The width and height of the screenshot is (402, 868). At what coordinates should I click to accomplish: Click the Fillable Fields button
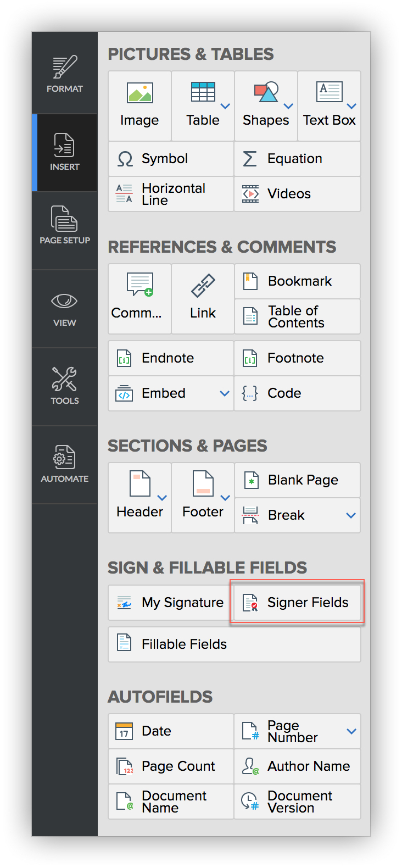(x=235, y=644)
